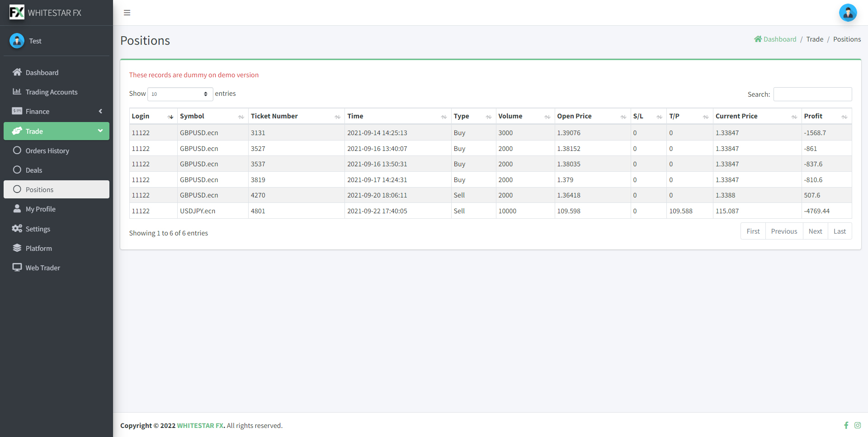Click the Platform menu label
The height and width of the screenshot is (437, 868).
pyautogui.click(x=39, y=249)
